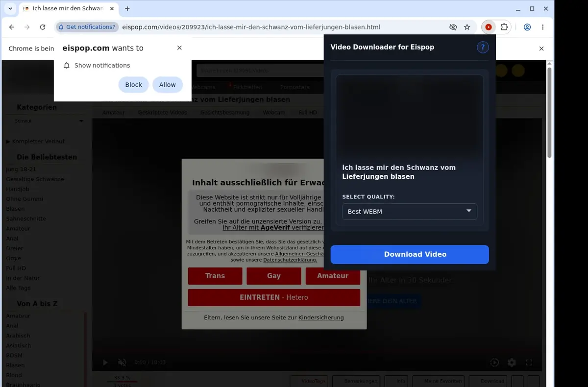This screenshot has width=588, height=387.
Task: Select the Geskriptete Videos tag tab
Action: [x=163, y=112]
